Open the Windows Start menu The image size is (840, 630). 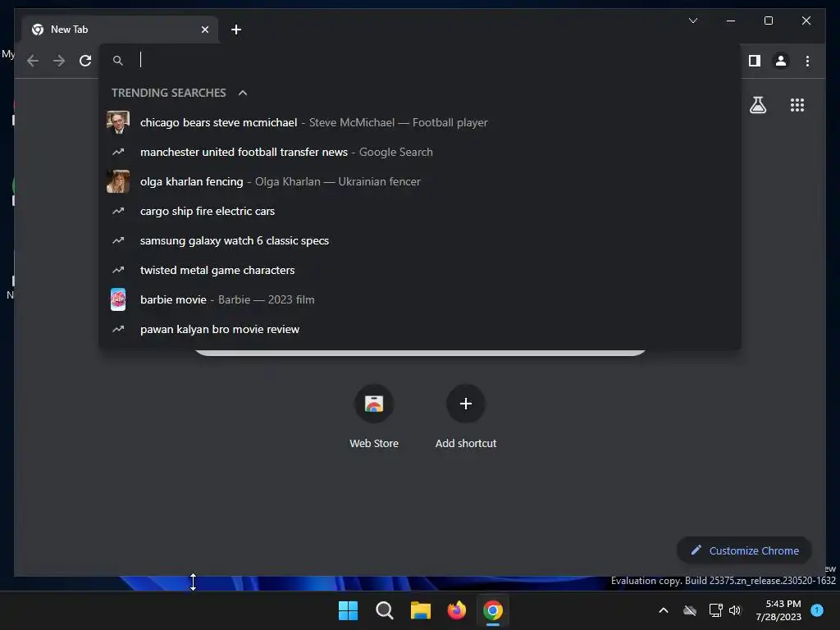(x=348, y=610)
